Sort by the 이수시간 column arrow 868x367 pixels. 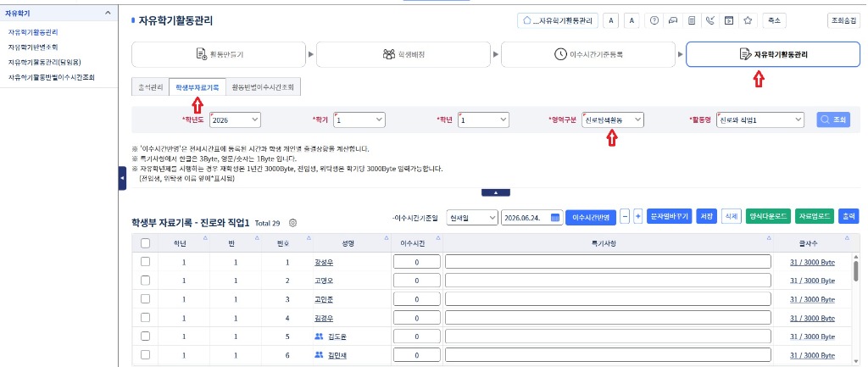click(x=438, y=238)
